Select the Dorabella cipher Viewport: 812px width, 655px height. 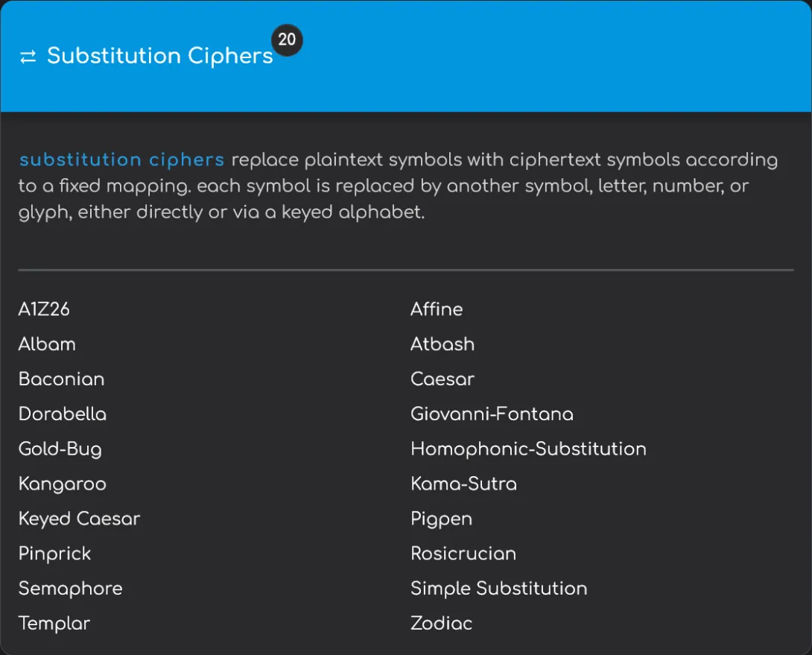click(x=62, y=414)
